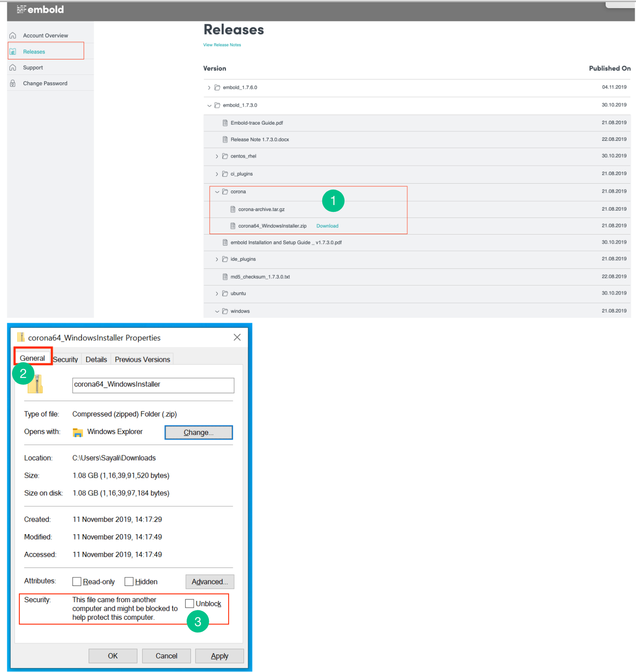Enable the Read-only attribute checkbox
This screenshot has height=672, width=636.
[77, 582]
